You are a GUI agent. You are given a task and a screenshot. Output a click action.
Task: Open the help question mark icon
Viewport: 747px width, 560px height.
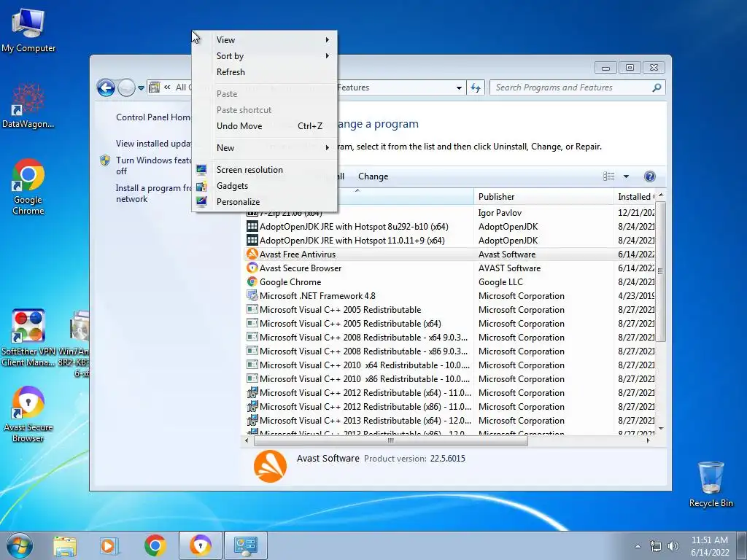coord(649,176)
